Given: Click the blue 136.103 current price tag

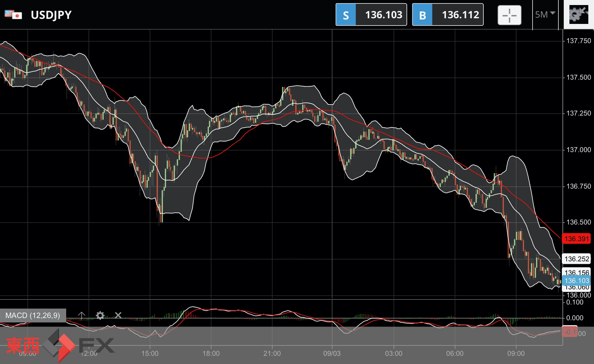Looking at the screenshot, I should [x=576, y=281].
